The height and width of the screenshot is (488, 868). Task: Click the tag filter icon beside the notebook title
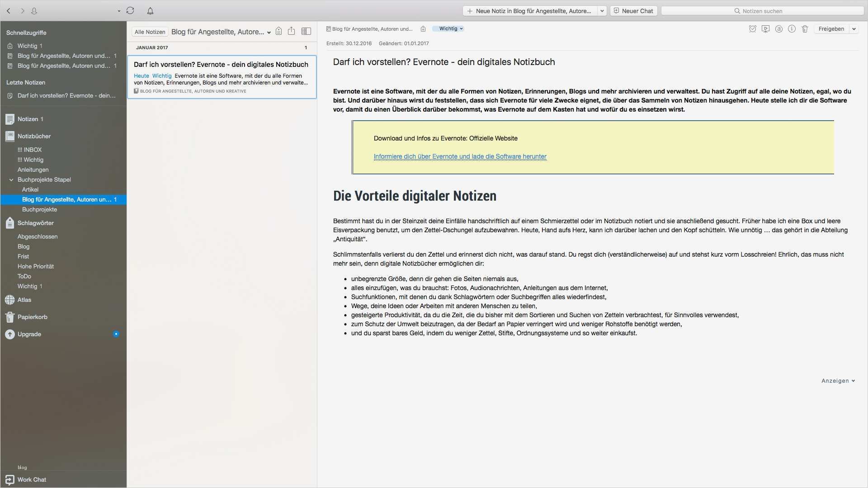point(279,31)
